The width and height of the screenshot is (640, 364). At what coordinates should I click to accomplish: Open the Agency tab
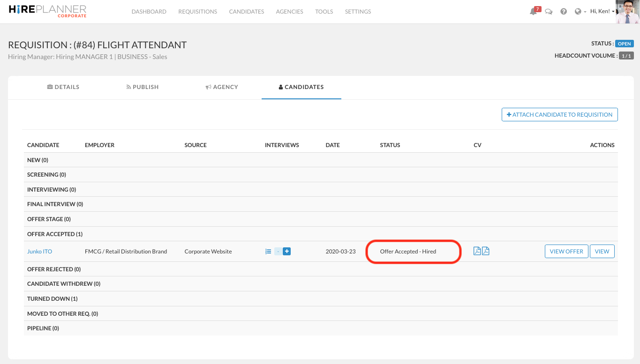[x=222, y=87]
